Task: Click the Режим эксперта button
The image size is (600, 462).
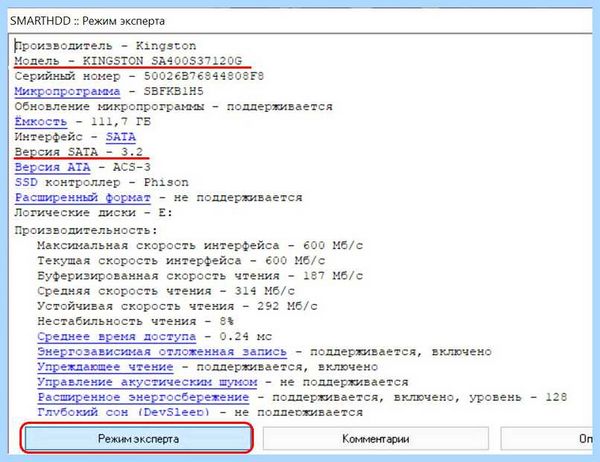Action: click(137, 438)
